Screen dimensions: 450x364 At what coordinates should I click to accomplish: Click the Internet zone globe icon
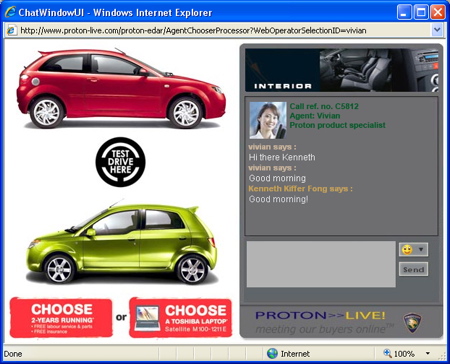coord(272,353)
